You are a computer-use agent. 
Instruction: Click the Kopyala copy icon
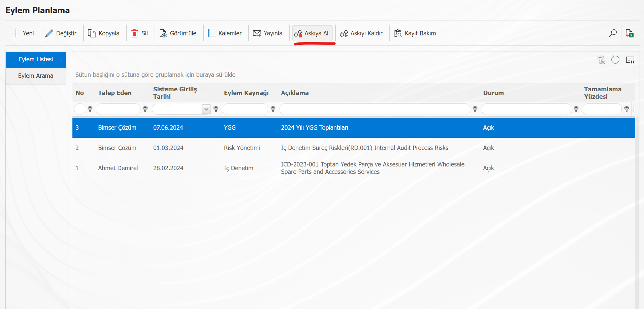pos(92,33)
